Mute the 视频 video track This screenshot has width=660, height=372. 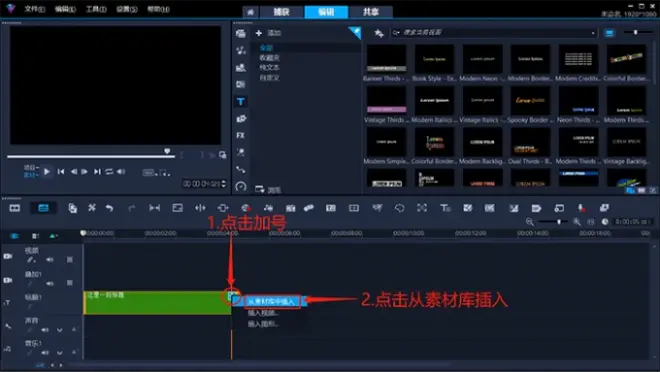[50, 260]
